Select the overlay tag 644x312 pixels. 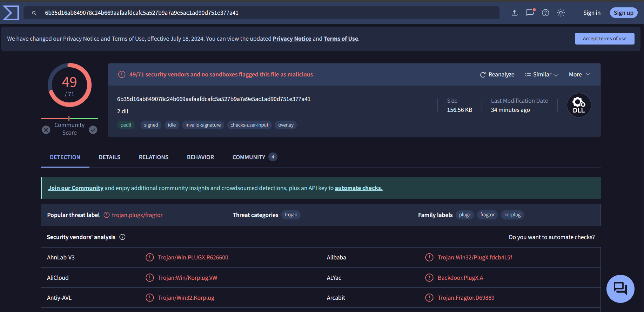(x=286, y=125)
